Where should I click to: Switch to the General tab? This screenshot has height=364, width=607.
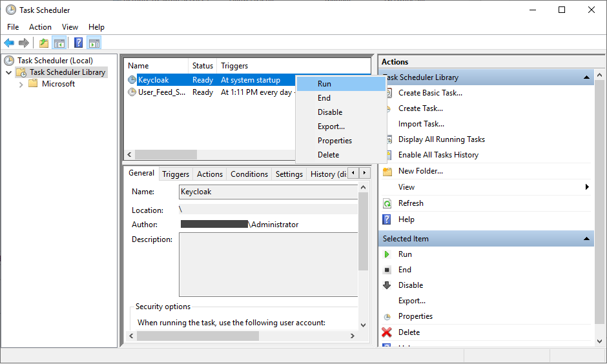141,173
